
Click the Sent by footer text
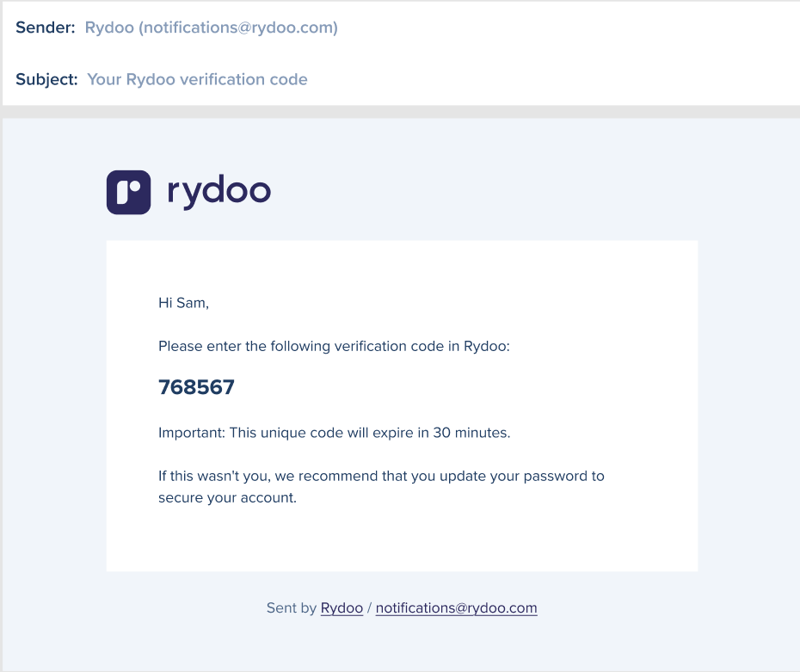[x=292, y=608]
